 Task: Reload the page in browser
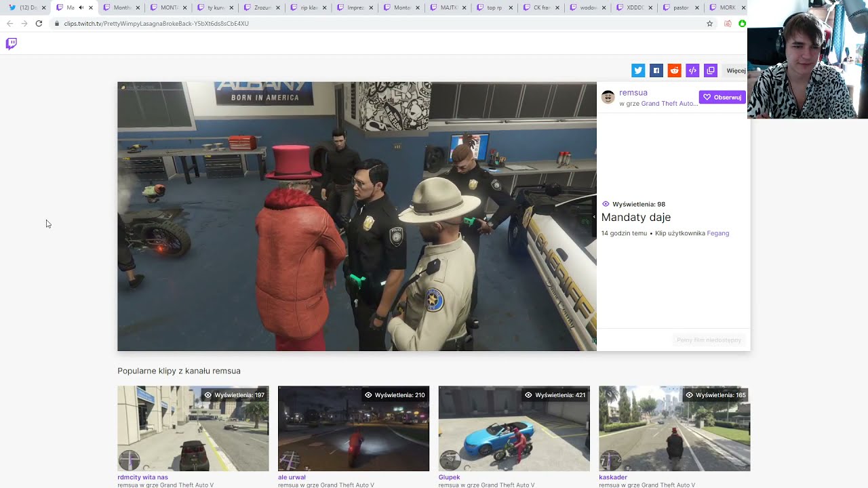tap(39, 23)
